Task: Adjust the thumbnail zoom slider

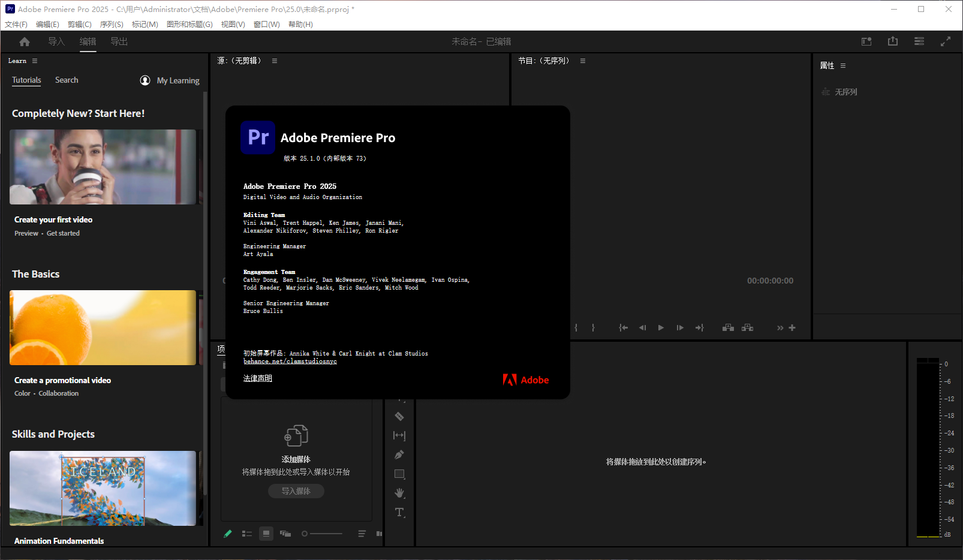Action: [x=322, y=533]
